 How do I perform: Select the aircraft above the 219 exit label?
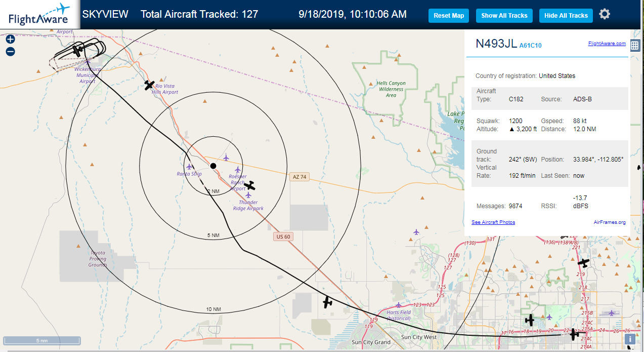pyautogui.click(x=584, y=263)
